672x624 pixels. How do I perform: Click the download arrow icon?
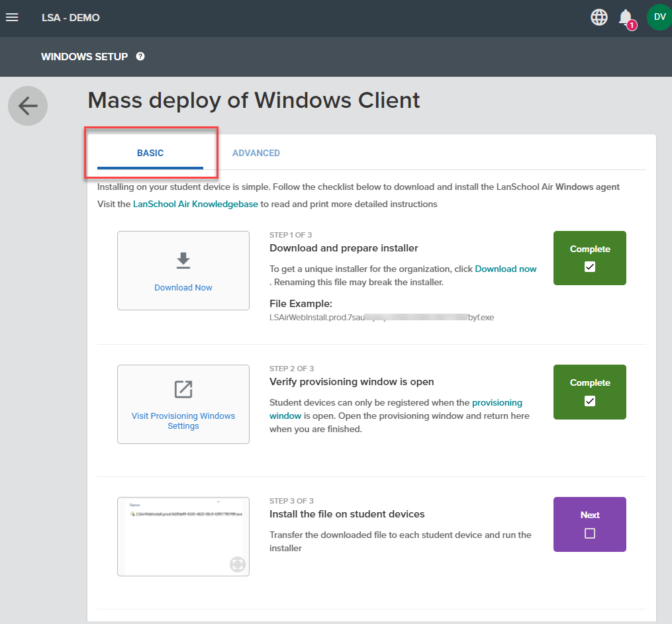pyautogui.click(x=183, y=261)
